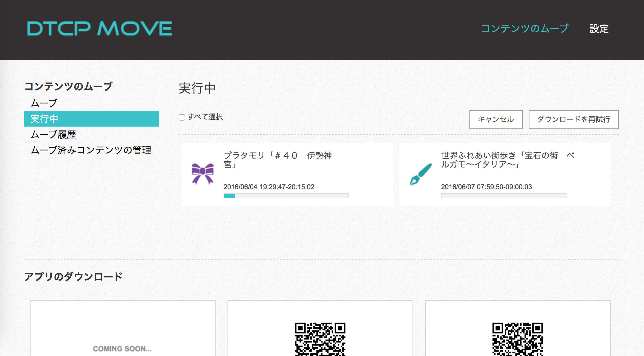The height and width of the screenshot is (356, 644).
Task: Click the DTCP MOVE logo
Action: coord(99,28)
